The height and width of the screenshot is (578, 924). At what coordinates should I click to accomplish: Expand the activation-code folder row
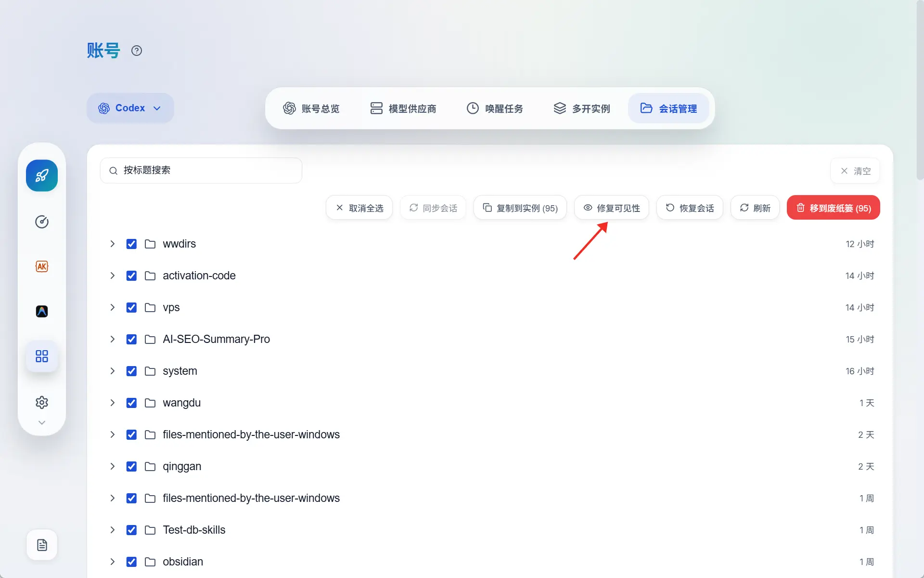pos(112,276)
